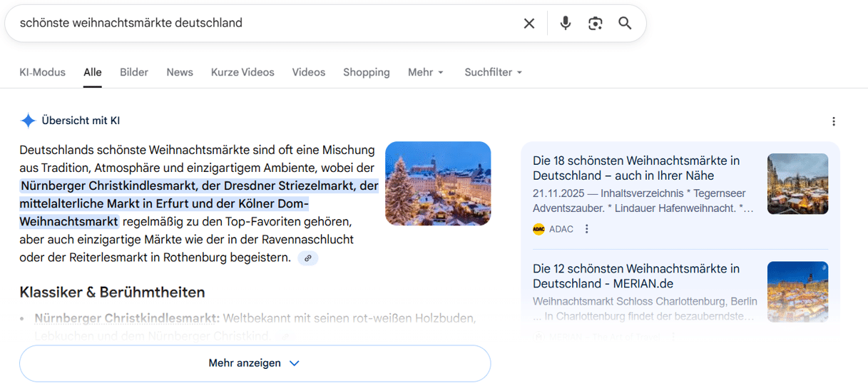868x391 pixels.
Task: Click the bold Nürnberger Christkindlesmarkt bullet term
Action: (x=127, y=318)
